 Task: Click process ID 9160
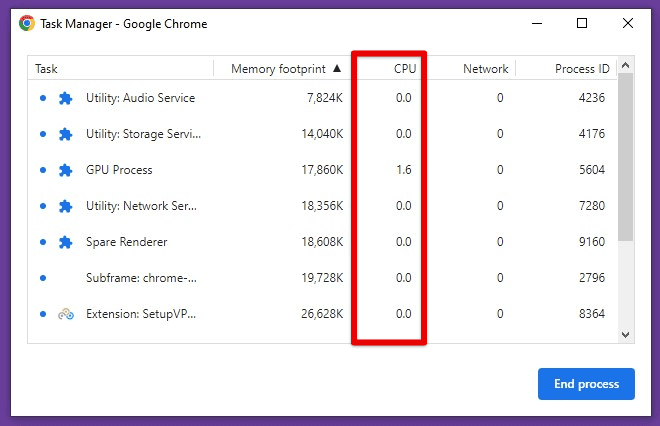[x=592, y=242]
